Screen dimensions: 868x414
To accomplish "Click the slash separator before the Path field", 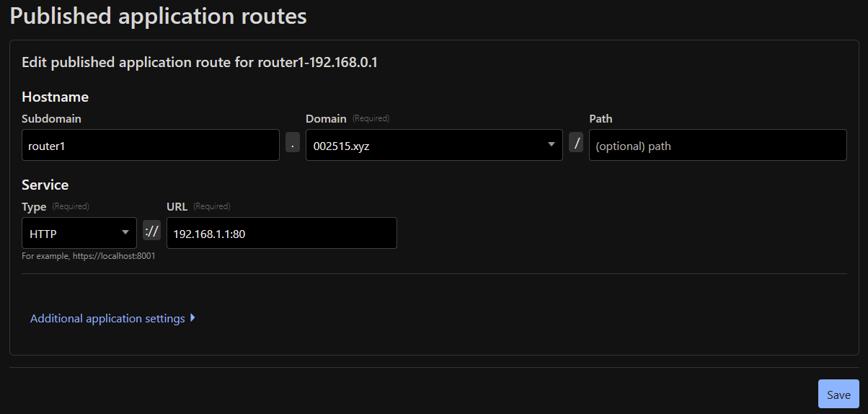I will (x=576, y=143).
